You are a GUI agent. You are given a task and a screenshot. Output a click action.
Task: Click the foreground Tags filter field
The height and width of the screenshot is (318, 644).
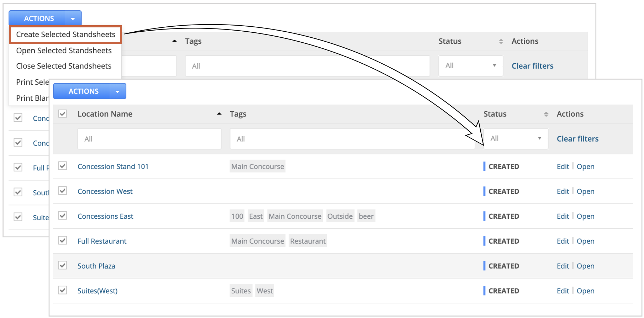352,139
